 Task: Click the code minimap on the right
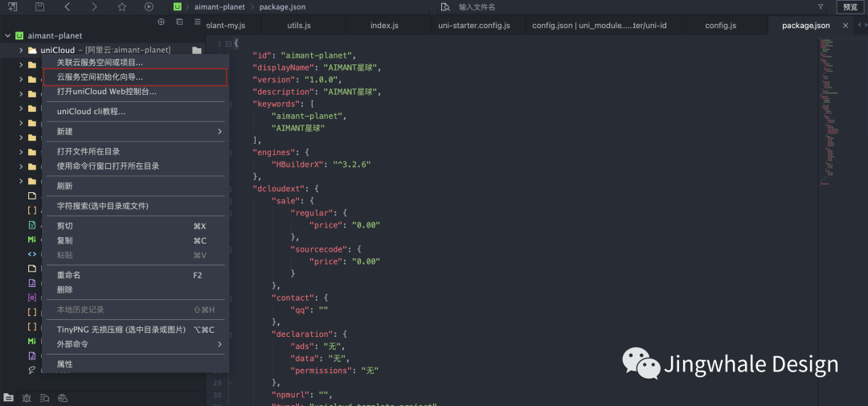coord(830,111)
